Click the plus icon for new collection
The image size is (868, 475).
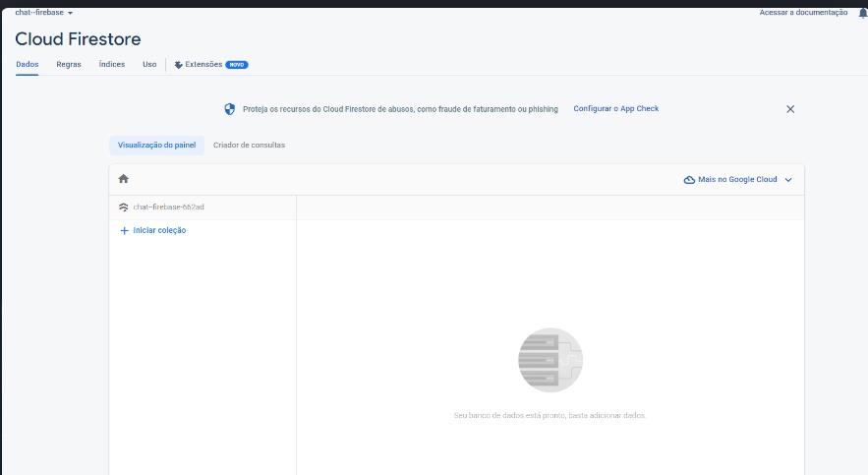tap(125, 230)
